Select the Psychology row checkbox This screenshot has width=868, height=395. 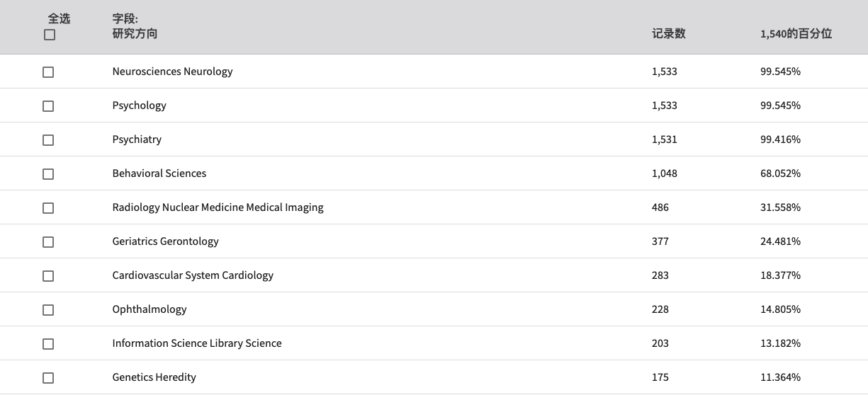(48, 106)
